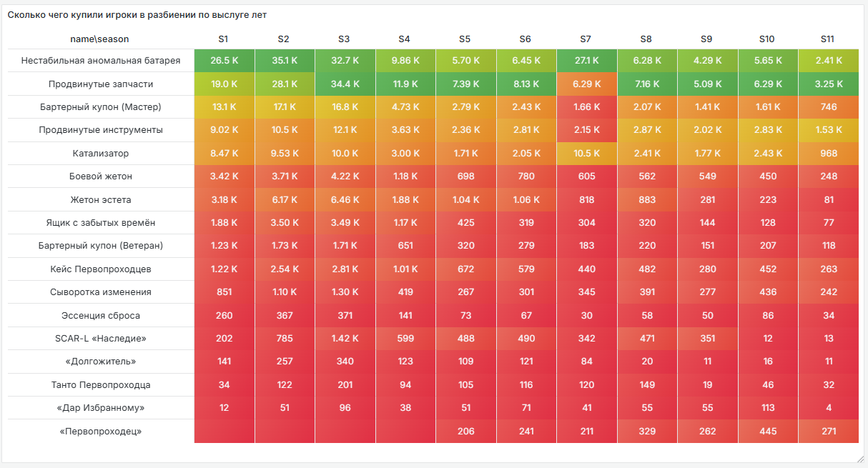Sort by the S1 column header

click(224, 39)
